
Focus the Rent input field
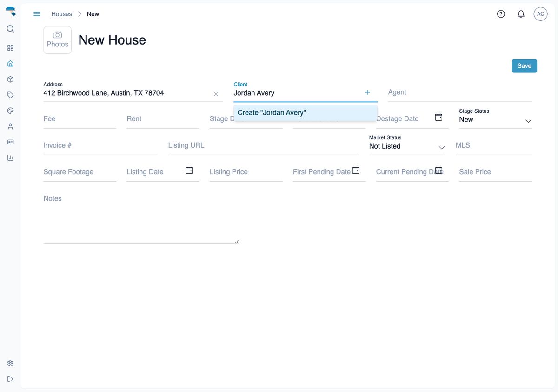click(163, 119)
